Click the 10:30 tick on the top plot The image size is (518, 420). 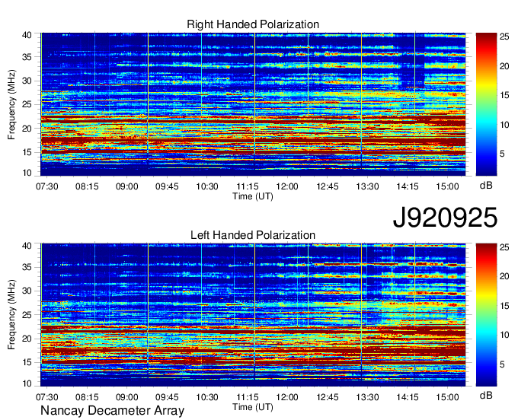coord(207,186)
